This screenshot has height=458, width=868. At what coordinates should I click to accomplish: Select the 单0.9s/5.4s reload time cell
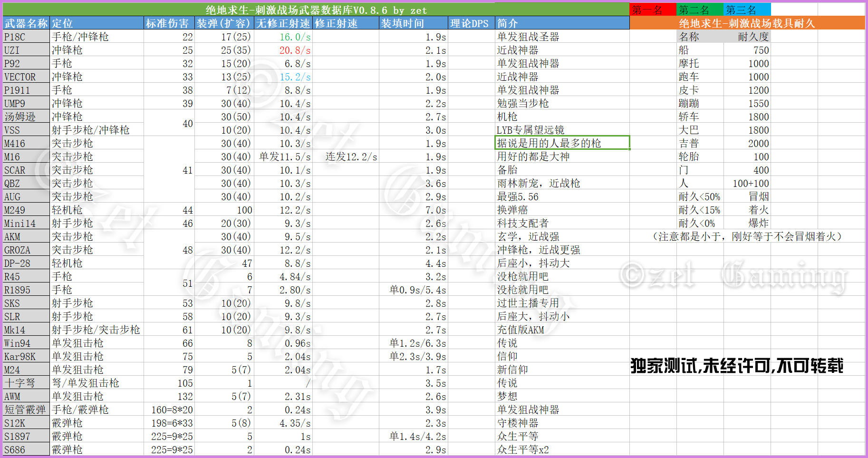413,290
